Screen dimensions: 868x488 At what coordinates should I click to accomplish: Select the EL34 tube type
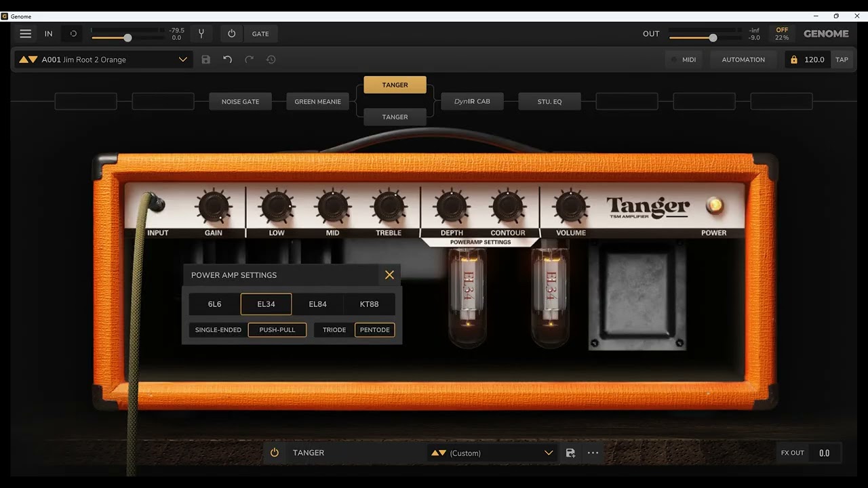click(266, 304)
